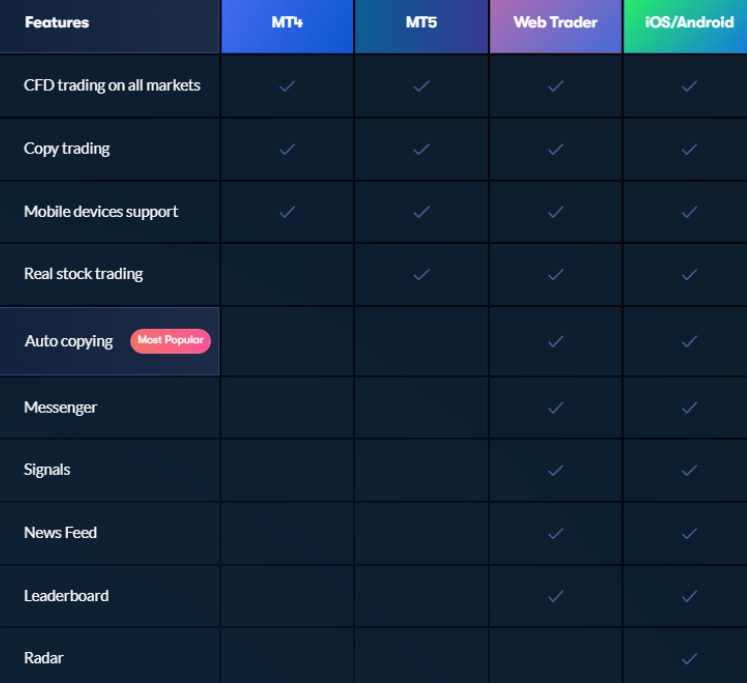The width and height of the screenshot is (747, 683).
Task: Click Web Trader checkmark for News Feed
Action: tap(555, 533)
